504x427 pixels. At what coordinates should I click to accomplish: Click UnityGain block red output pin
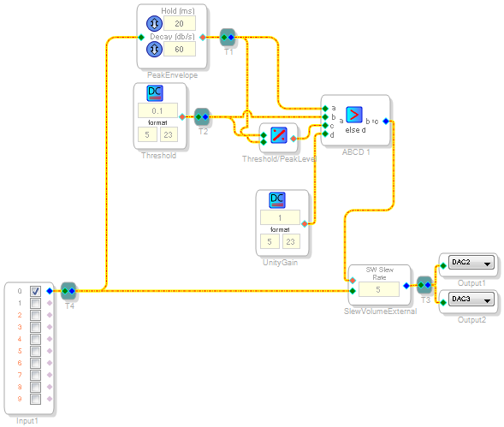click(x=305, y=224)
